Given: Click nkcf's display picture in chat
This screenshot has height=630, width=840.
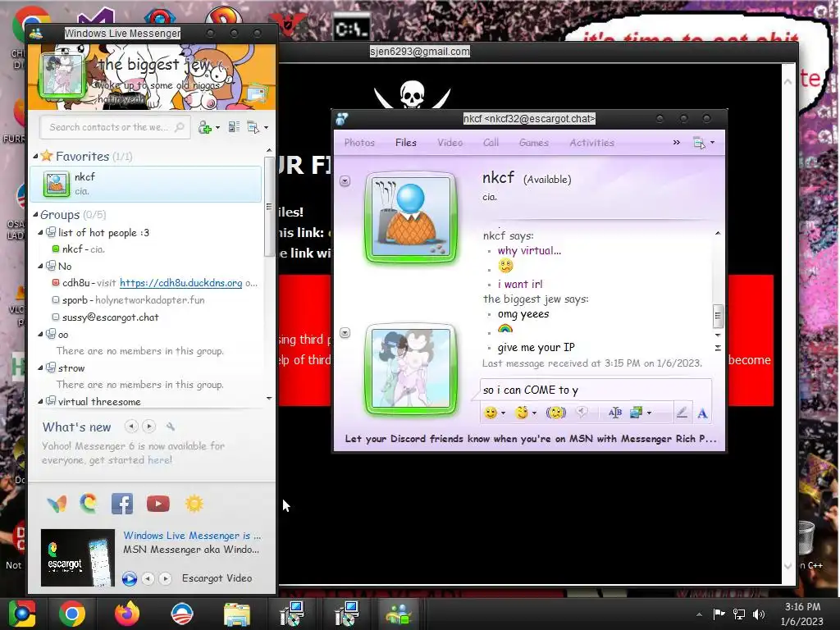Looking at the screenshot, I should click(411, 217).
